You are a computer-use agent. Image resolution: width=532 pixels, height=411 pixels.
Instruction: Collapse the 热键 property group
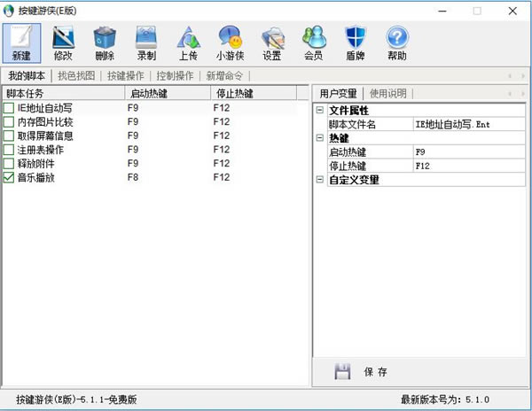(x=320, y=138)
